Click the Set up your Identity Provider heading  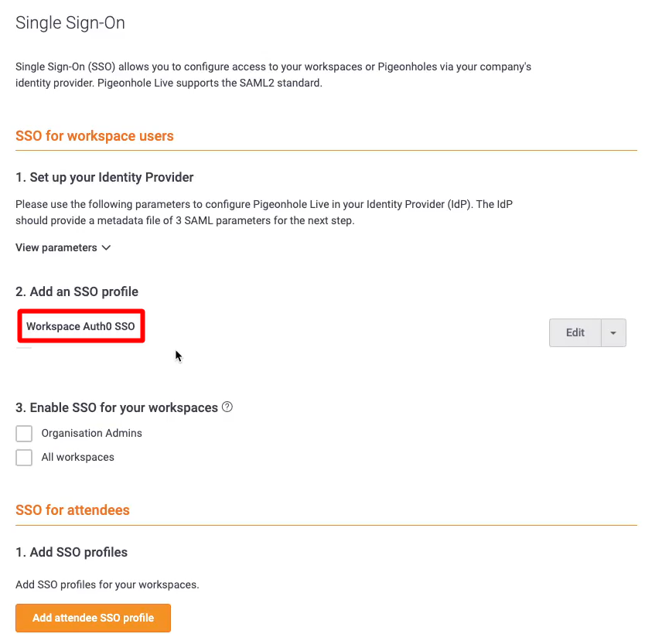[104, 177]
